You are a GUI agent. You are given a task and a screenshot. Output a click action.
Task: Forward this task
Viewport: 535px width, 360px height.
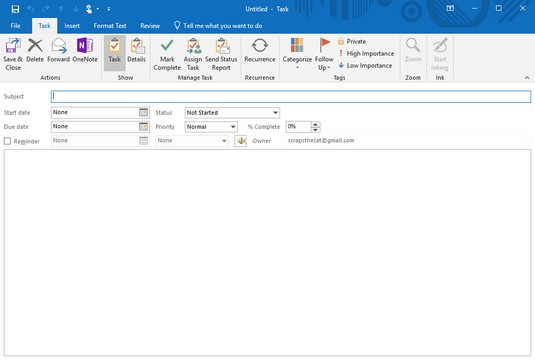point(59,51)
